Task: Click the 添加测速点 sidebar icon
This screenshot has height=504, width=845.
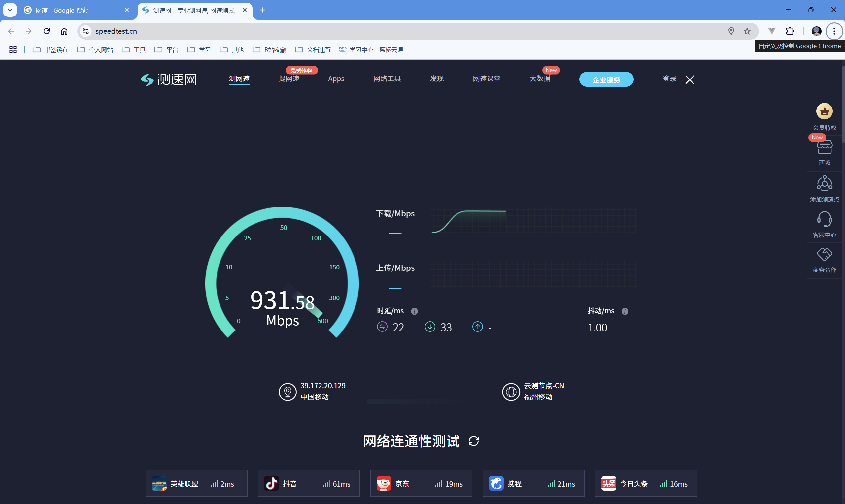Action: point(824,184)
